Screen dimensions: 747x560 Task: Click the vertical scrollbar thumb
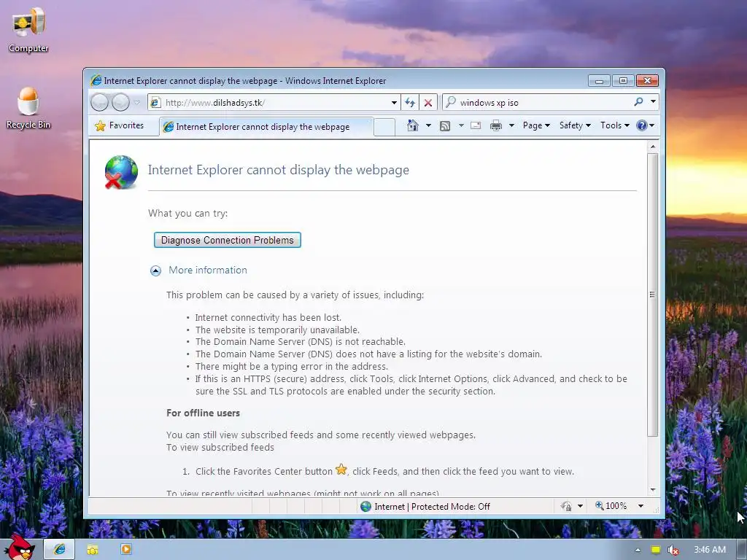click(653, 295)
